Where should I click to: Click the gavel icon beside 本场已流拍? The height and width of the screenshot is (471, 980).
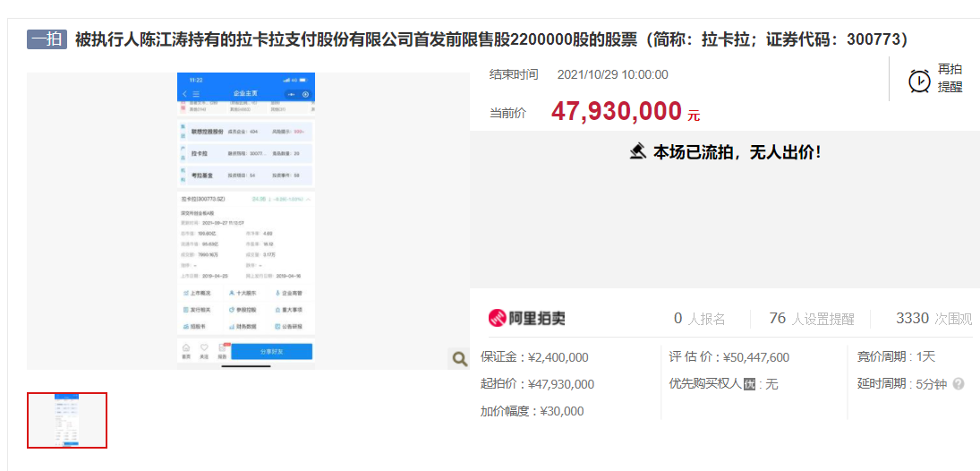[638, 151]
